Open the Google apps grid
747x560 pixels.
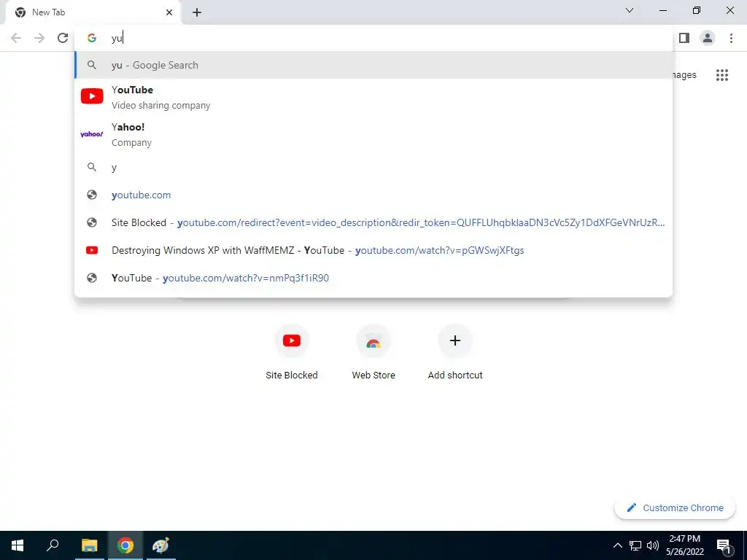pyautogui.click(x=722, y=75)
